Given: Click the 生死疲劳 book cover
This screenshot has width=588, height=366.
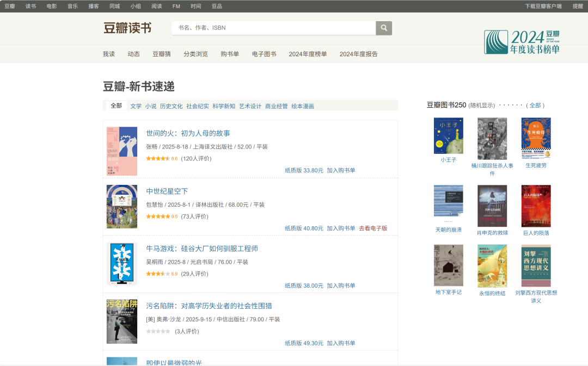Looking at the screenshot, I should pos(536,138).
